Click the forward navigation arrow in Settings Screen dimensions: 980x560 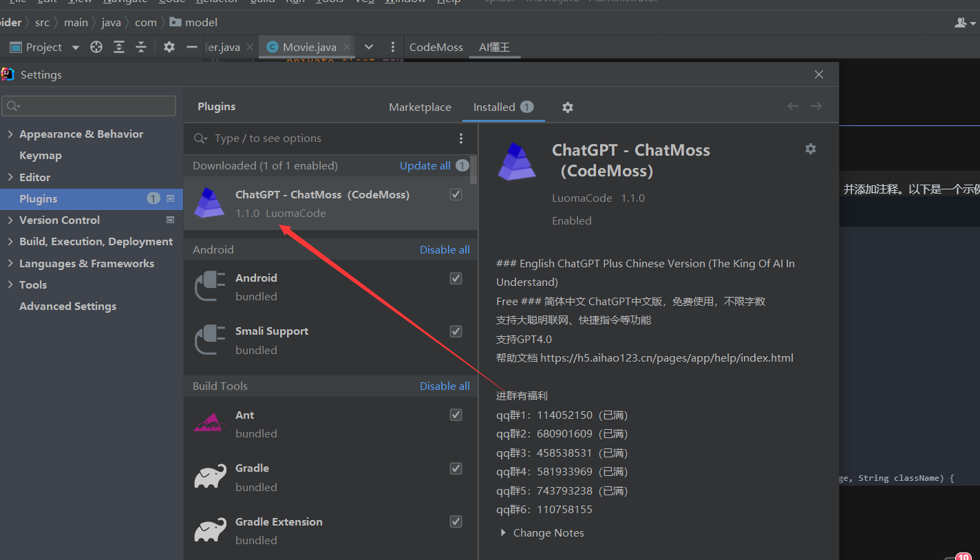click(816, 106)
